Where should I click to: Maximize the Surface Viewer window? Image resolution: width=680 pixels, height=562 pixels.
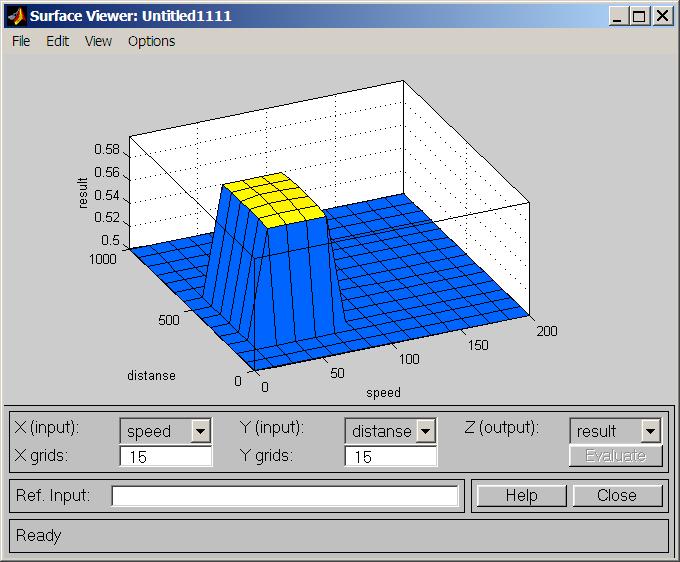640,16
